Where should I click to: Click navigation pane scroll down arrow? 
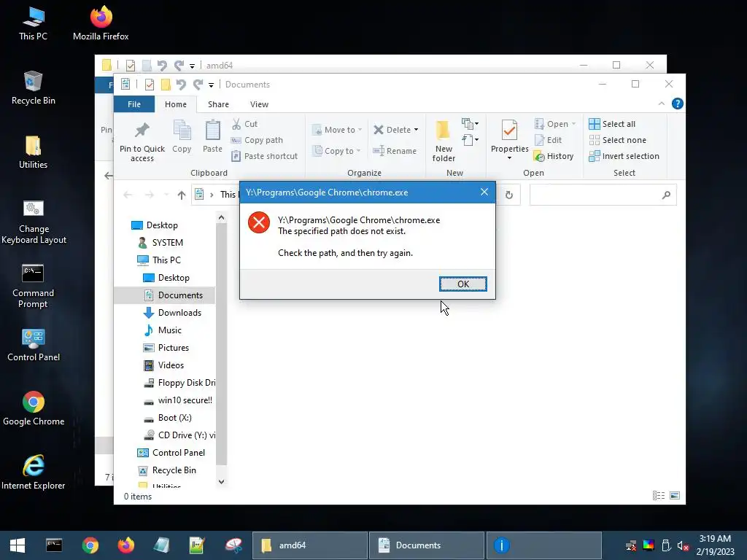pyautogui.click(x=221, y=481)
